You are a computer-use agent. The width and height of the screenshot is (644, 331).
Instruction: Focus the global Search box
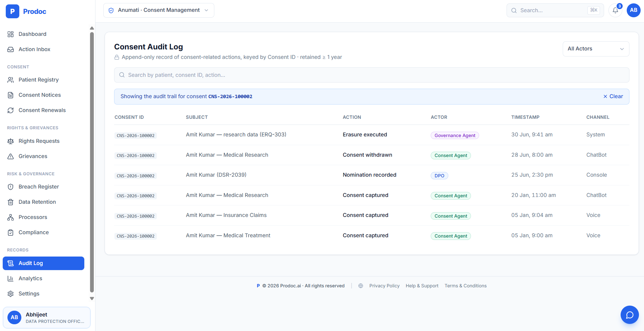click(x=555, y=10)
